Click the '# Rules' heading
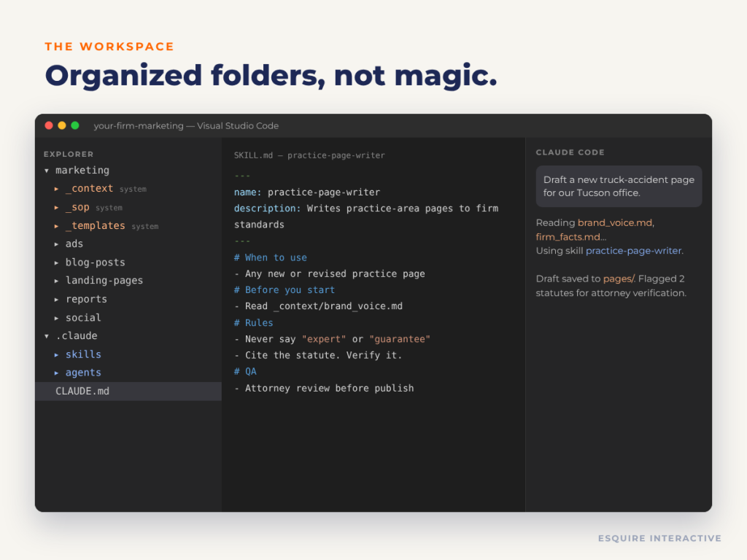Screen dimensions: 747x560 click(253, 323)
